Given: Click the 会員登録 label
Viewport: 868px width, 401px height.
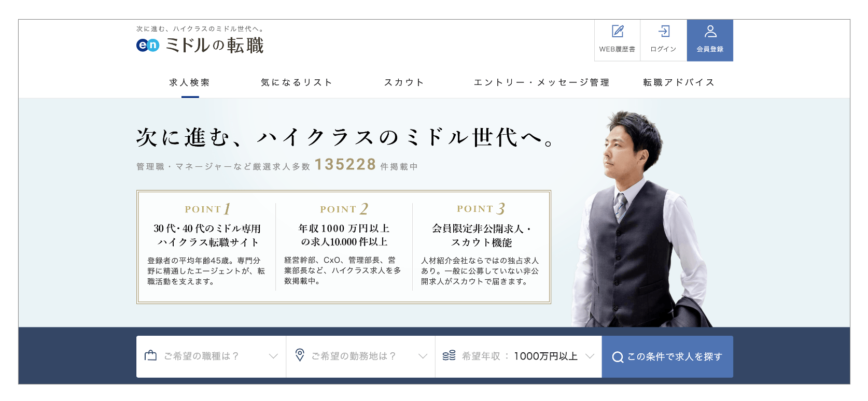Looking at the screenshot, I should pos(710,49).
